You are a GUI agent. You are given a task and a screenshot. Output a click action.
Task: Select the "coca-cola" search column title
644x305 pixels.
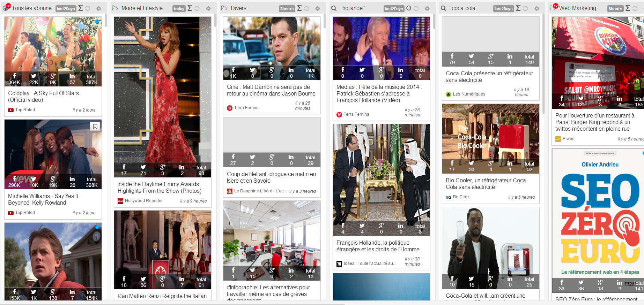pos(464,8)
